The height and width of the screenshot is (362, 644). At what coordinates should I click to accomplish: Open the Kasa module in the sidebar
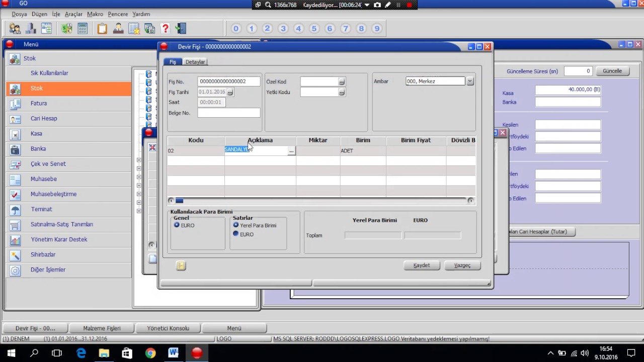coord(69,134)
